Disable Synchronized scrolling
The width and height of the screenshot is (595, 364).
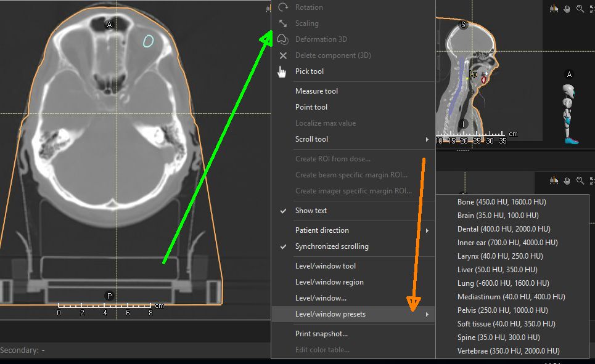click(x=331, y=246)
